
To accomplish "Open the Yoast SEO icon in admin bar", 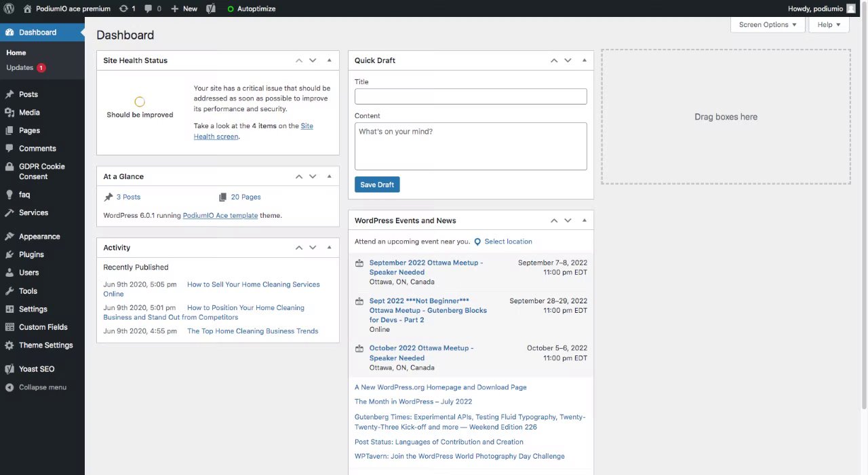I will (x=211, y=9).
